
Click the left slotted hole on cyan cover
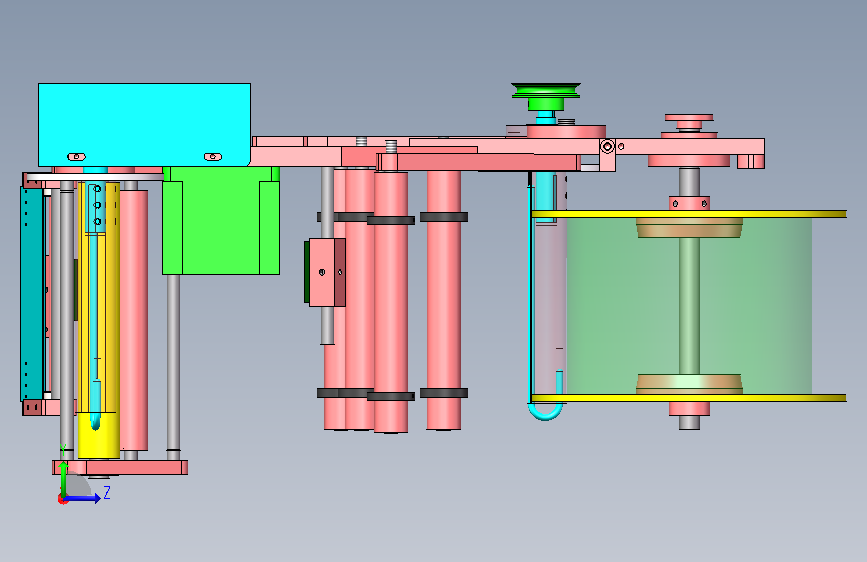pos(76,157)
